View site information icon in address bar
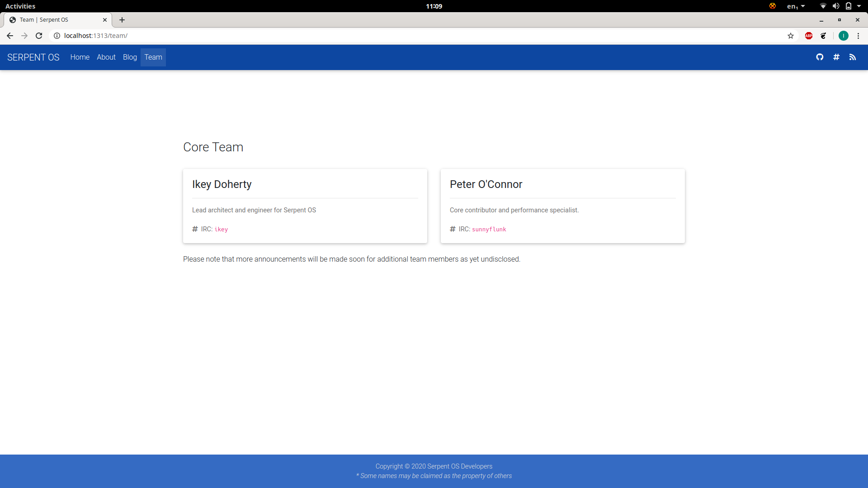This screenshot has width=868, height=488. tap(57, 36)
